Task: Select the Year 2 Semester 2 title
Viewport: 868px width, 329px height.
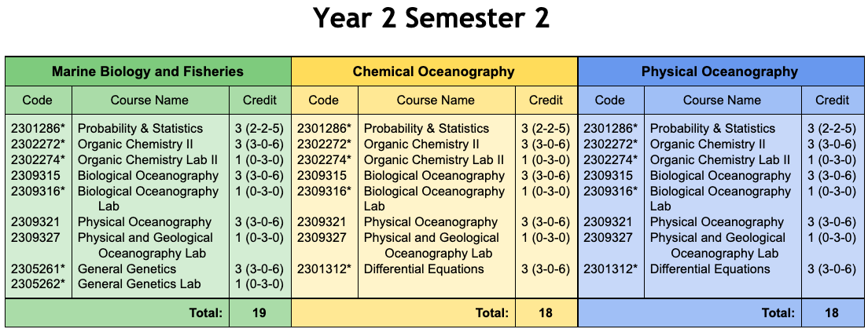Action: click(x=432, y=18)
